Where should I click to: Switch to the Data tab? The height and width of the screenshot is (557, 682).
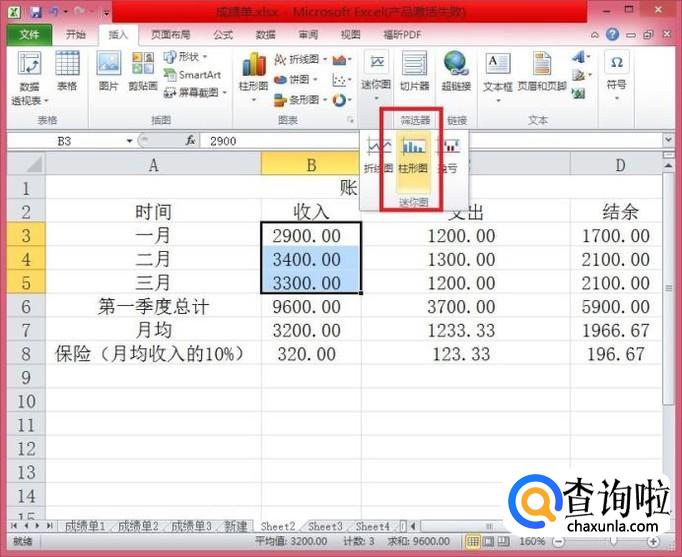(265, 35)
